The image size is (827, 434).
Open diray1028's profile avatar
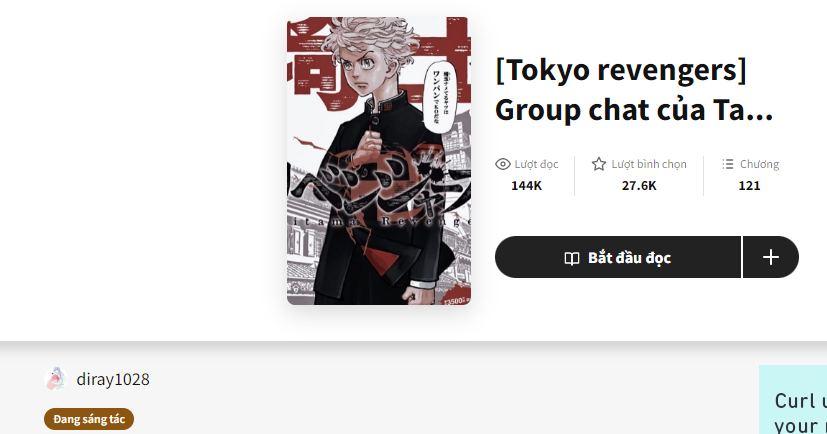click(x=55, y=379)
